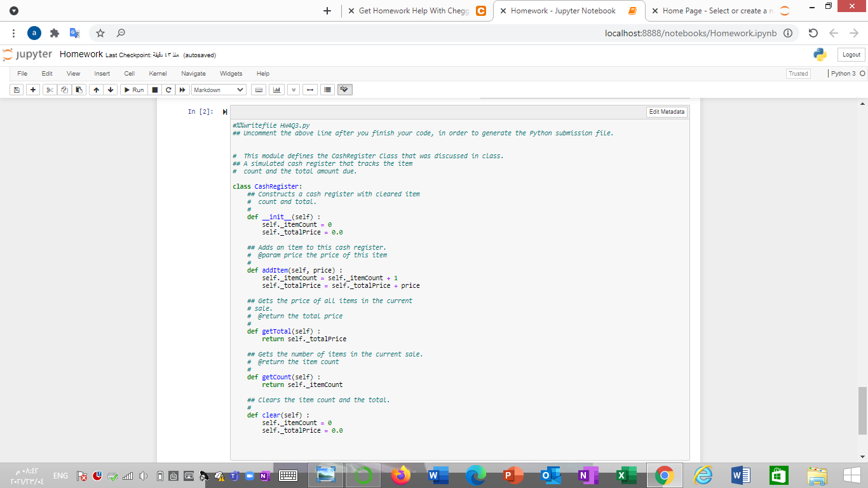
Task: Open the Markdown cell type dropdown
Action: pos(219,90)
